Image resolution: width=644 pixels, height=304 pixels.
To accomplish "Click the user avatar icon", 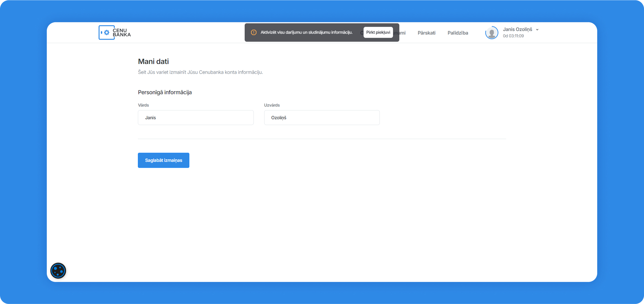I will [492, 32].
